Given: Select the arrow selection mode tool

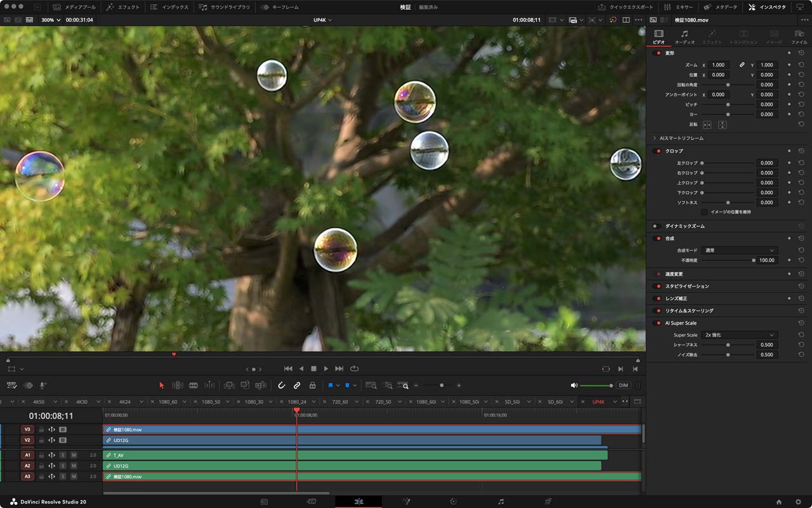Looking at the screenshot, I should coord(162,385).
